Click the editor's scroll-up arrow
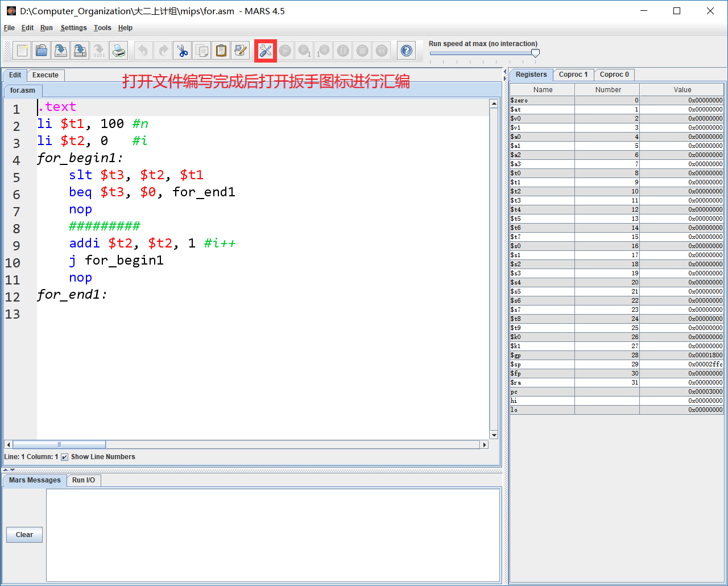 pyautogui.click(x=494, y=104)
